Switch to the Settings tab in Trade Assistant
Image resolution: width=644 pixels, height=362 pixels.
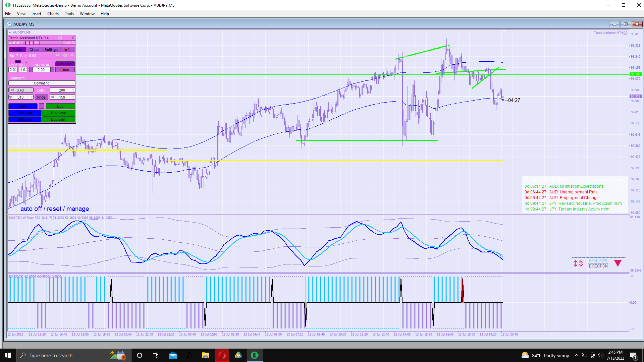tap(51, 50)
